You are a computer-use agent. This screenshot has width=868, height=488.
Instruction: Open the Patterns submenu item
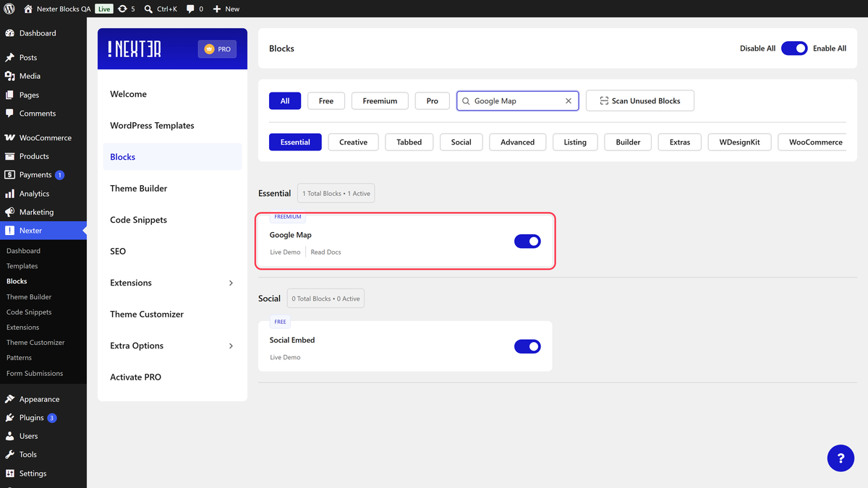click(20, 358)
